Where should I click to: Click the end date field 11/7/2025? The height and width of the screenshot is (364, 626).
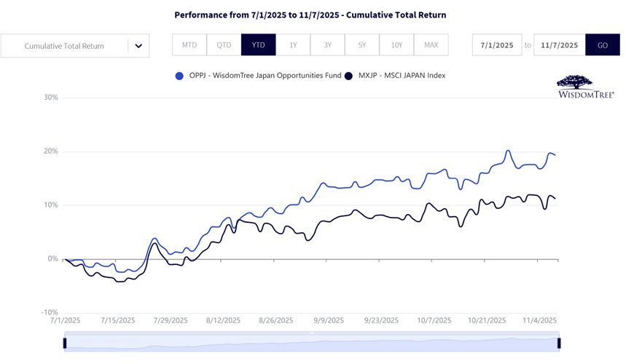(560, 44)
